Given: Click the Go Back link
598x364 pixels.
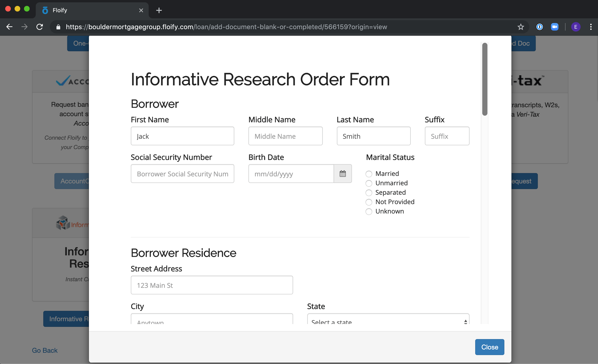Looking at the screenshot, I should [45, 350].
